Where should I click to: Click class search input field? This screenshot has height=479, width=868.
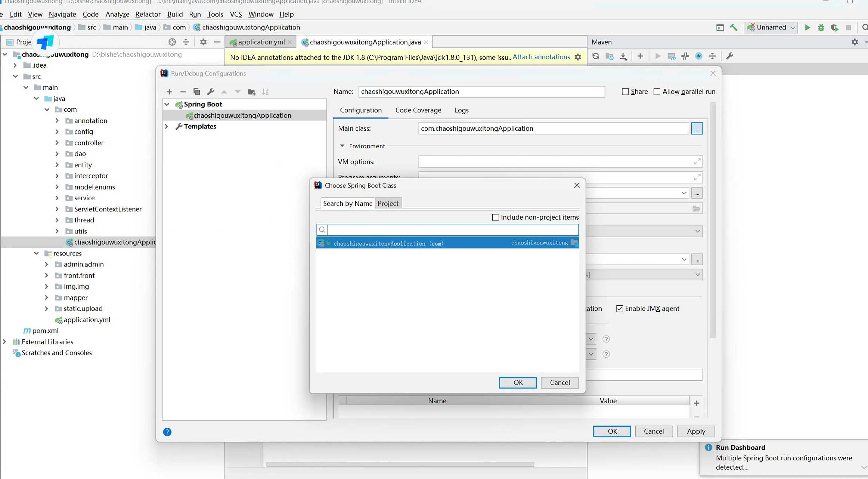point(447,230)
